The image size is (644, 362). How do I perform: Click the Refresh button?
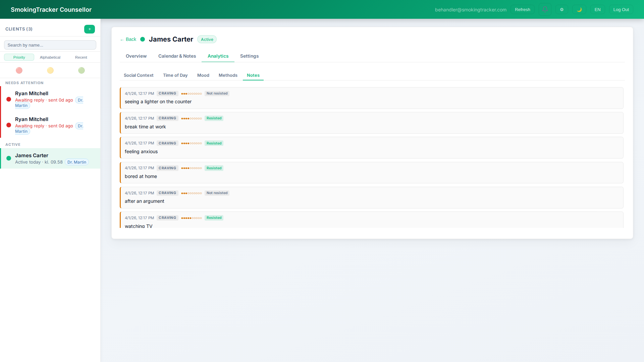[x=522, y=9]
